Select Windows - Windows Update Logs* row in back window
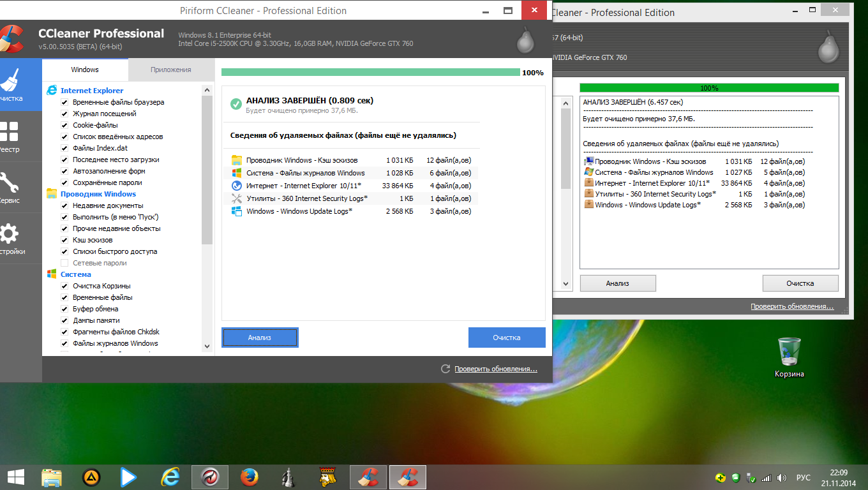This screenshot has height=490, width=868. point(695,205)
